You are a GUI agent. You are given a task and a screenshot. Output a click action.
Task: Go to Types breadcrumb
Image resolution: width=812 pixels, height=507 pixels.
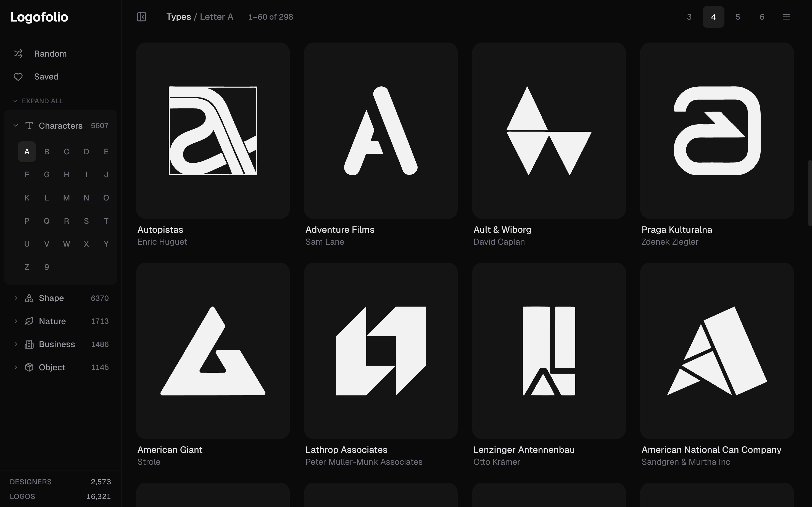point(178,17)
